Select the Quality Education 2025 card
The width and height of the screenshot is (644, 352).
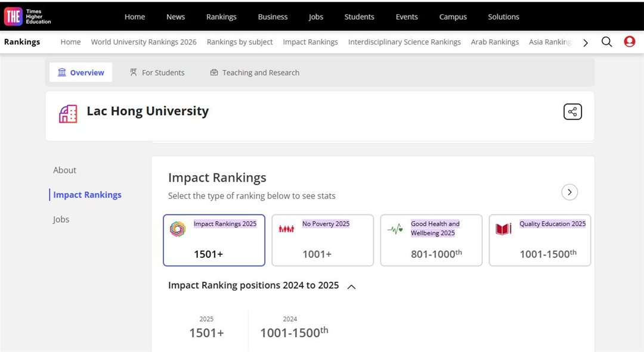point(540,240)
